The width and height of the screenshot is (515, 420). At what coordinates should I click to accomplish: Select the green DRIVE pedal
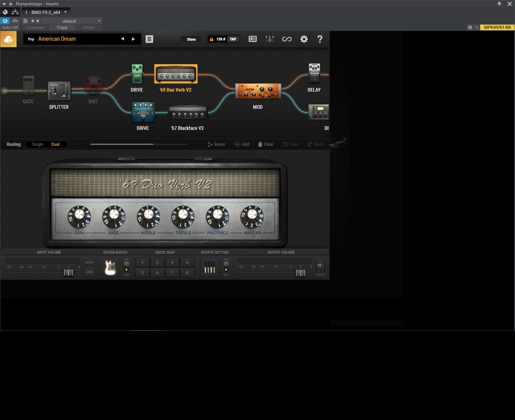[x=137, y=74]
